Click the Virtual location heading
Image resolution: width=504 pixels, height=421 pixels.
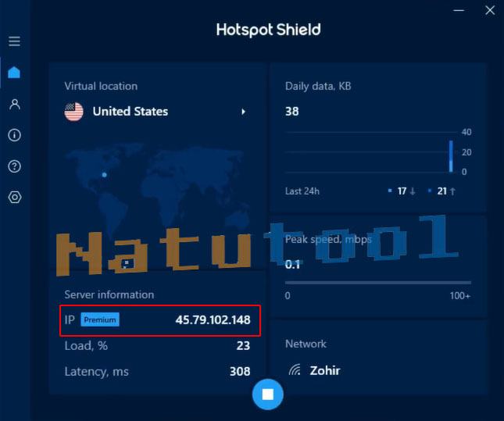click(x=101, y=86)
